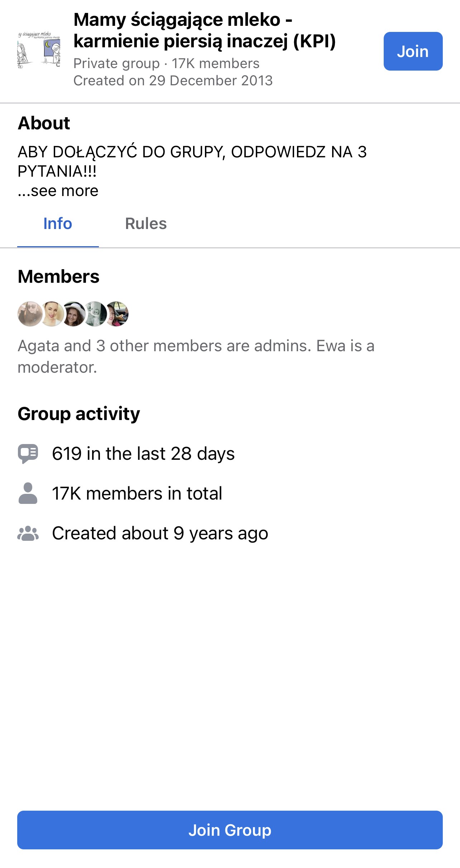Tap 'Private group · 17K members' subtitle

coord(166,63)
